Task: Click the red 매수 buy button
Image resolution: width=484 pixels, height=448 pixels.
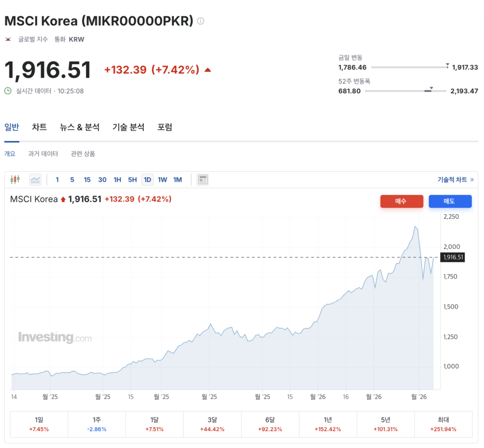Action: tap(402, 202)
